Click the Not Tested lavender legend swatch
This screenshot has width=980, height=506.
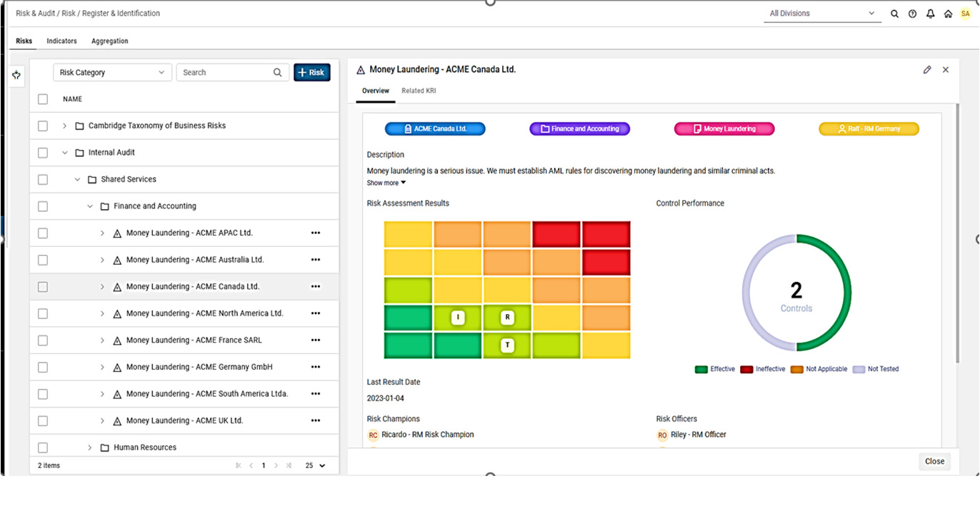click(859, 370)
